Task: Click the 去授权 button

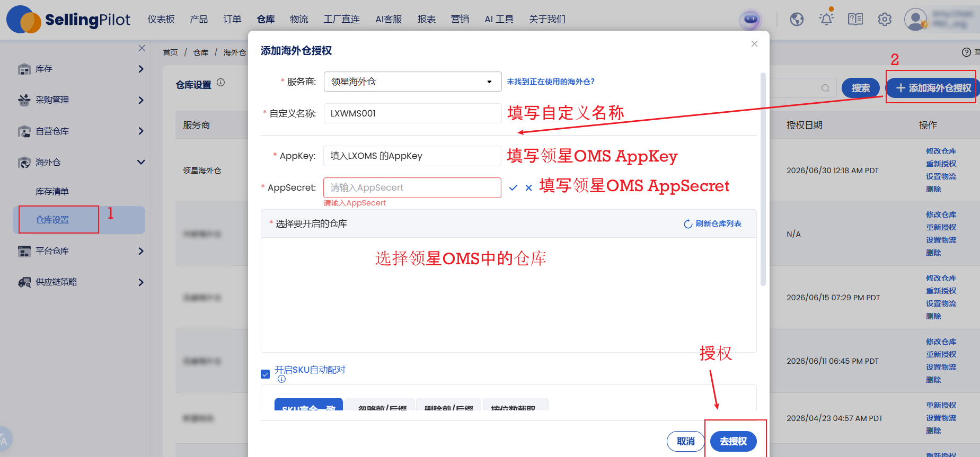Action: [x=733, y=441]
